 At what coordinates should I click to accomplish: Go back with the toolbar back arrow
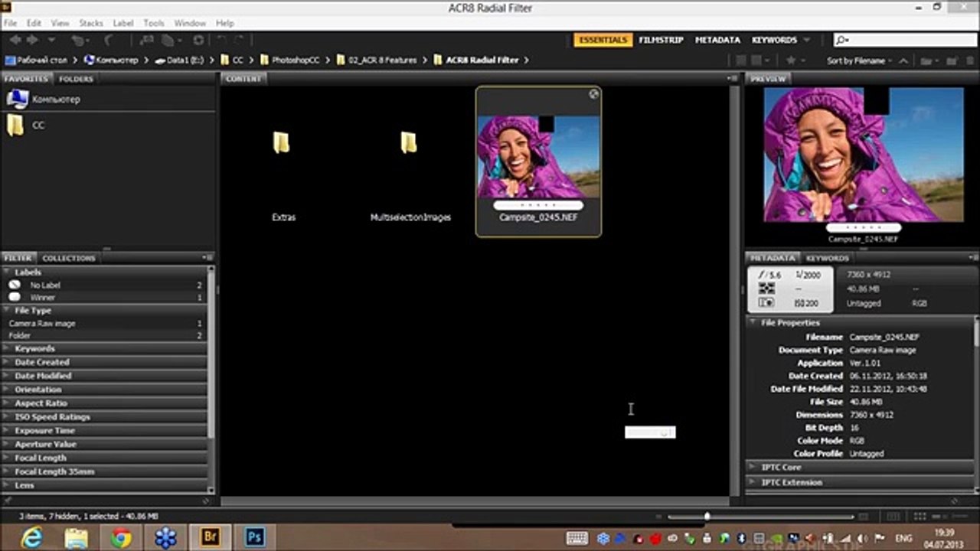15,40
